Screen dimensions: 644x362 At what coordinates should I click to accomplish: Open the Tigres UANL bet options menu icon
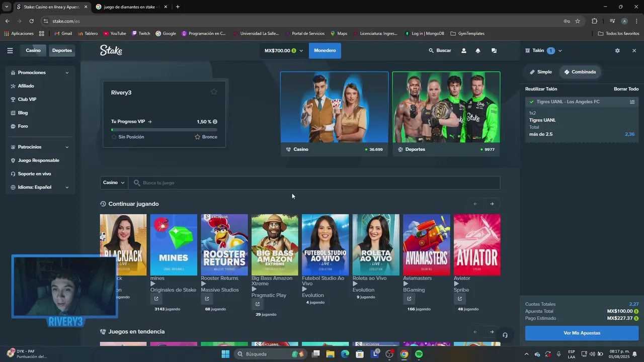[x=632, y=102]
